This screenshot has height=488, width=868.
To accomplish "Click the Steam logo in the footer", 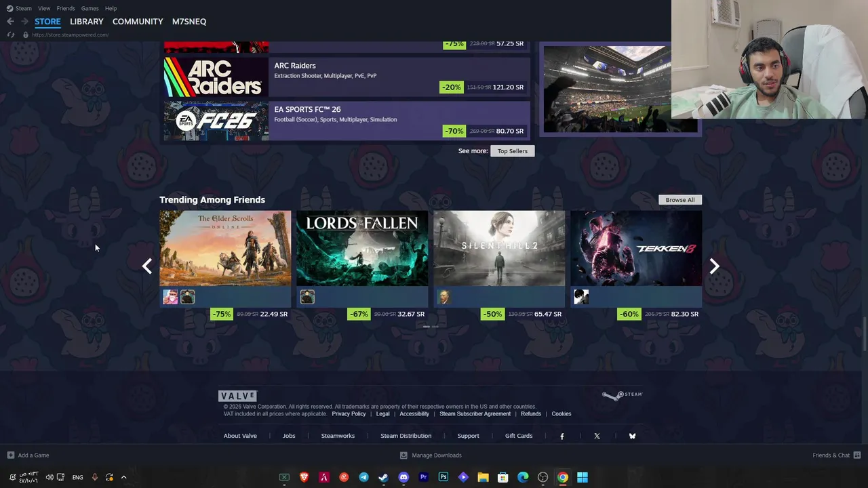I will coord(622,395).
